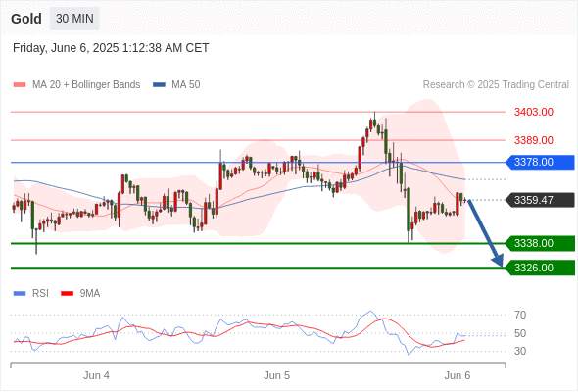The height and width of the screenshot is (392, 578).
Task: Click the RSI blue legend swatch
Action: [x=20, y=294]
